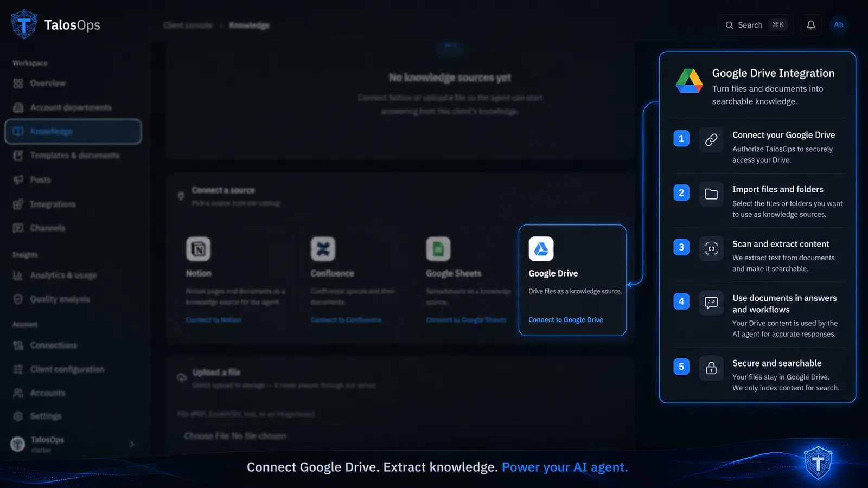Click Connect to Confluence link
Image resolution: width=868 pixels, height=488 pixels.
pyautogui.click(x=346, y=320)
